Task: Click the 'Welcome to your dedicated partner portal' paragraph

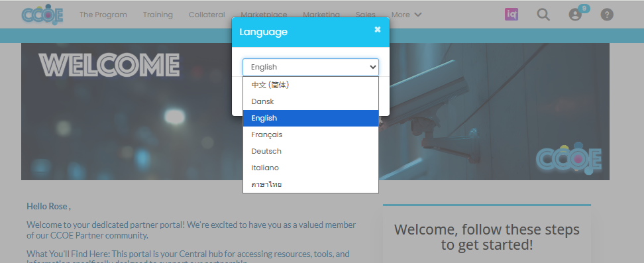Action: coord(191,230)
